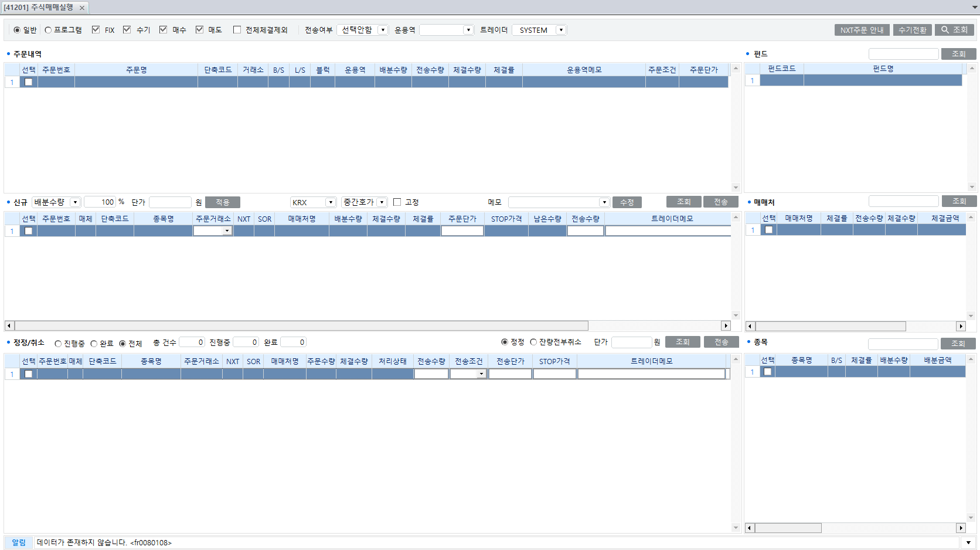Click the 배분금액 column header
The height and width of the screenshot is (550, 980).
coord(938,360)
